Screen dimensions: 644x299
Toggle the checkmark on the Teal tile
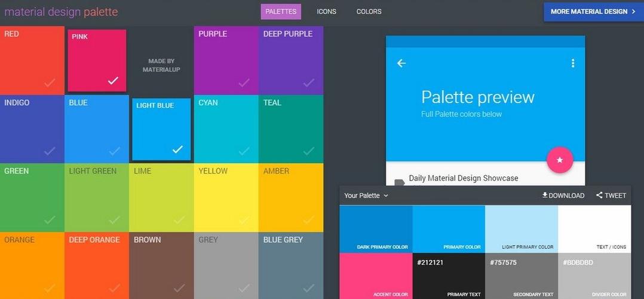point(309,151)
